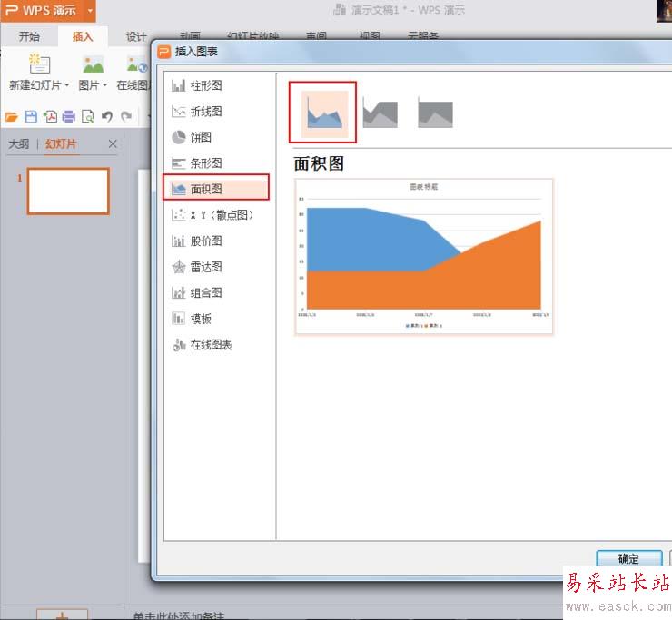Confirm with the 确定 button

628,558
